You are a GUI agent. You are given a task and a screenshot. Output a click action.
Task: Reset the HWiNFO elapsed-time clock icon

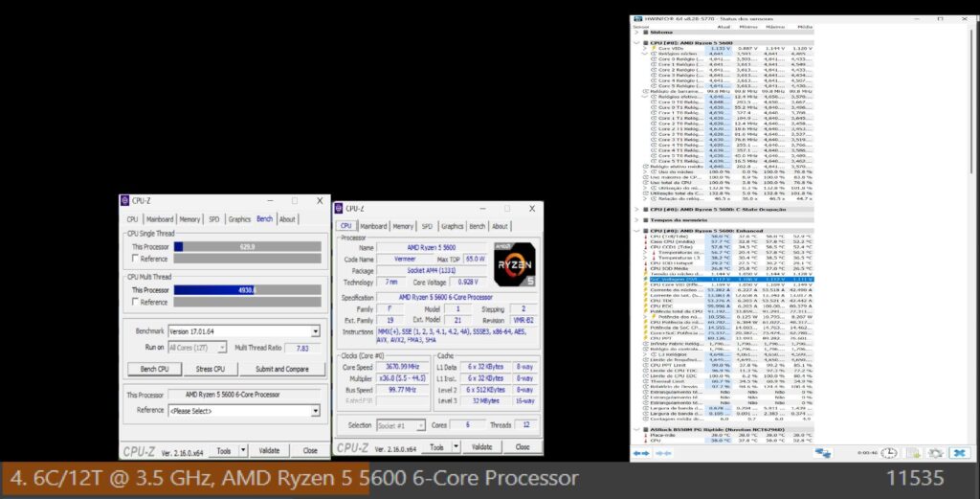coord(889,453)
